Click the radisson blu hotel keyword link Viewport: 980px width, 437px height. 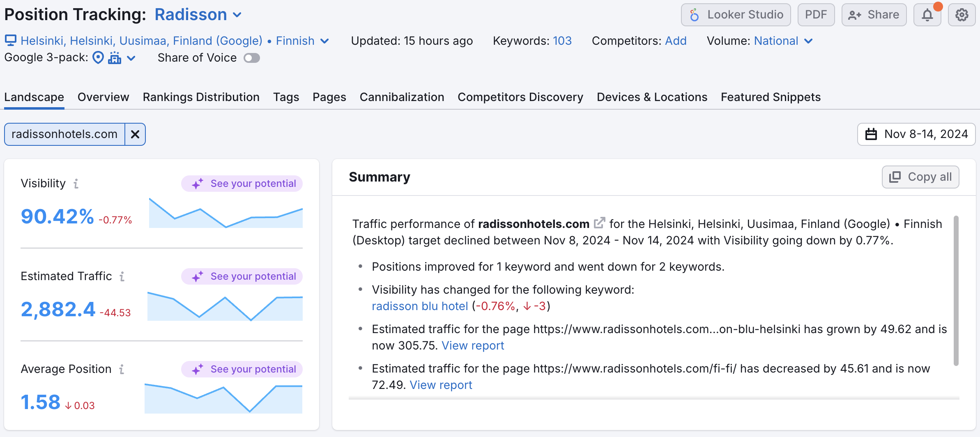[x=420, y=306]
